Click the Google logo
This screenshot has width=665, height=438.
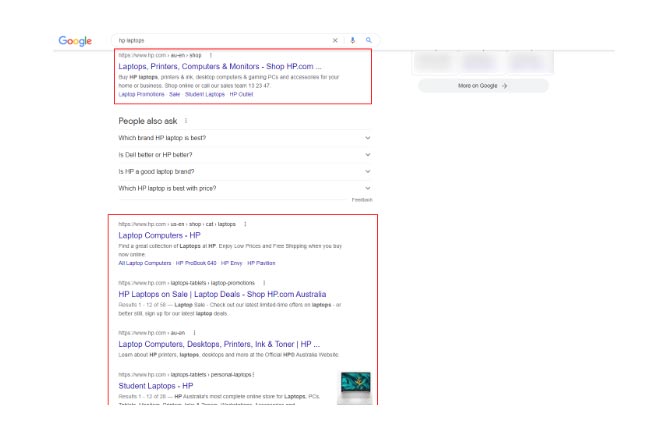coord(75,41)
